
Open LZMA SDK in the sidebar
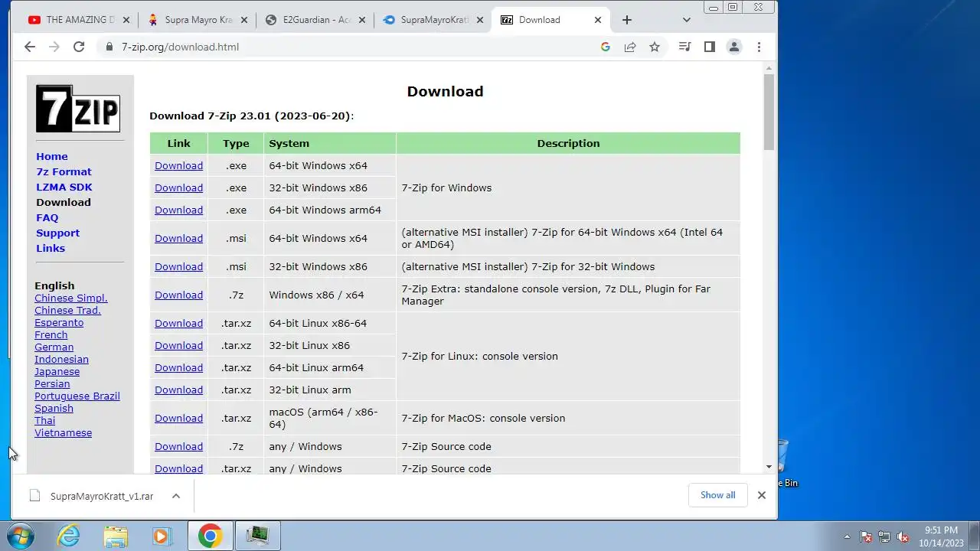click(x=64, y=187)
